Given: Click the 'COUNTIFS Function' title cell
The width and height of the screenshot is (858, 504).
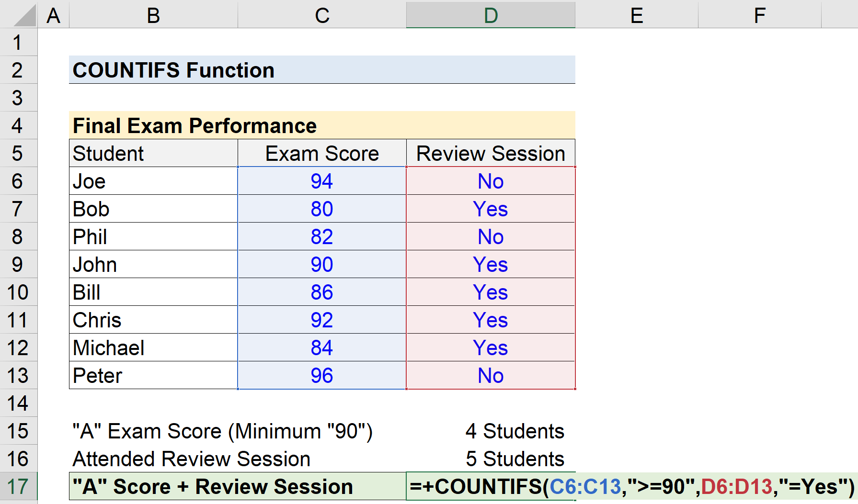Looking at the screenshot, I should tap(322, 70).
